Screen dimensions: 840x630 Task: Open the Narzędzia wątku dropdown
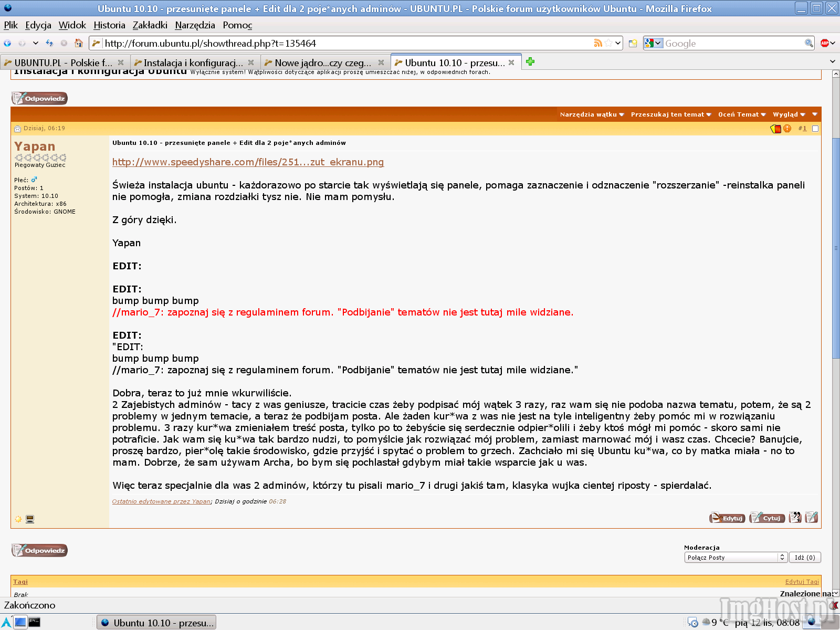pyautogui.click(x=592, y=114)
